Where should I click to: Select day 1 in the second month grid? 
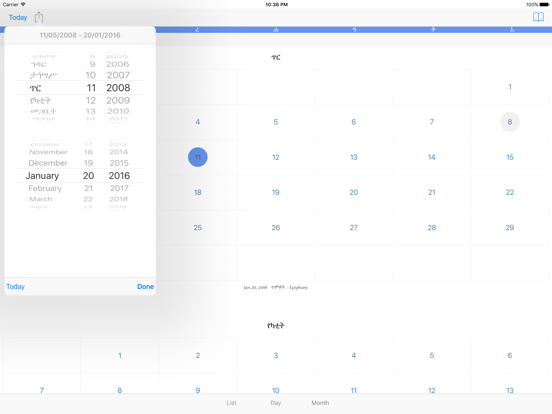pos(120,355)
